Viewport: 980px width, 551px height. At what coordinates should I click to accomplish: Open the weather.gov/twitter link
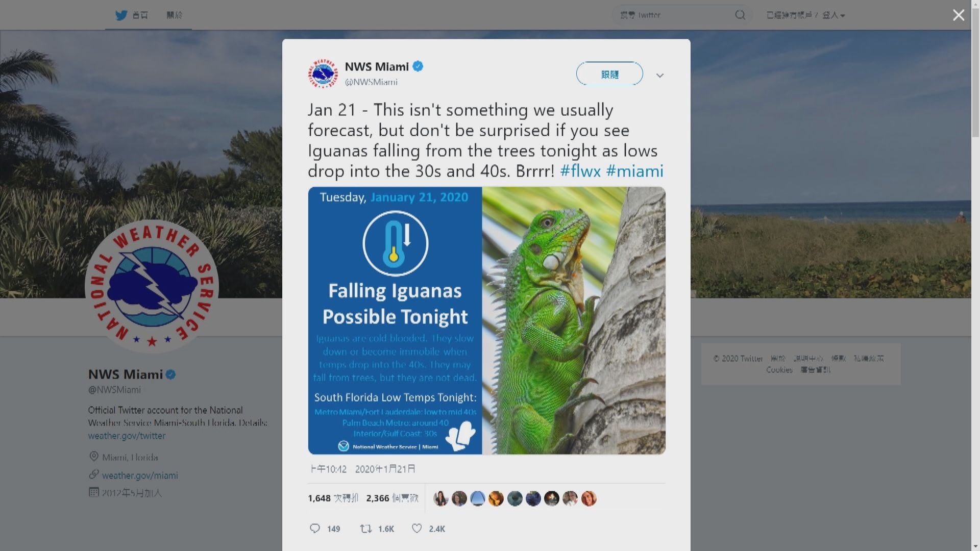[127, 436]
